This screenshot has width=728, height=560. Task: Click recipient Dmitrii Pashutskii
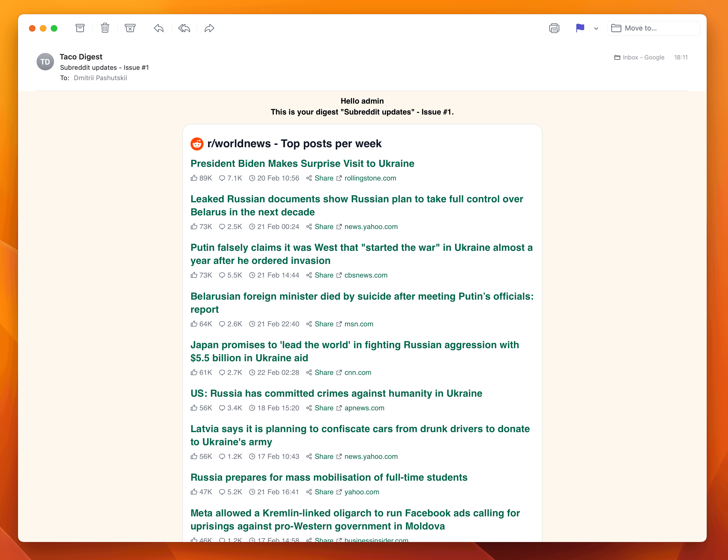tap(100, 78)
